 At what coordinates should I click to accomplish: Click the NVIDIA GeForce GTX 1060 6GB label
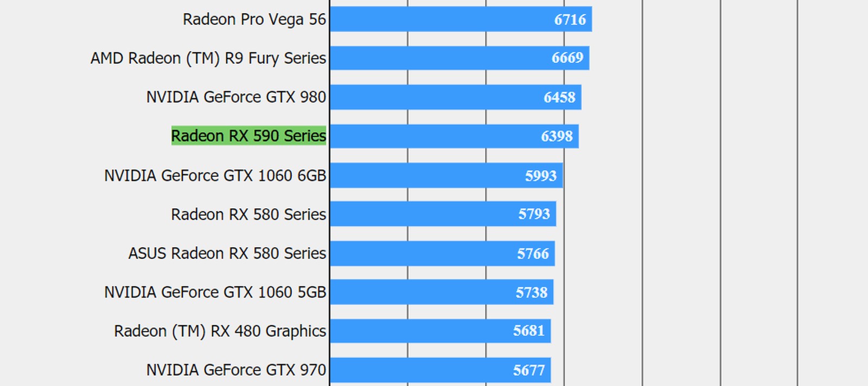[x=215, y=176]
